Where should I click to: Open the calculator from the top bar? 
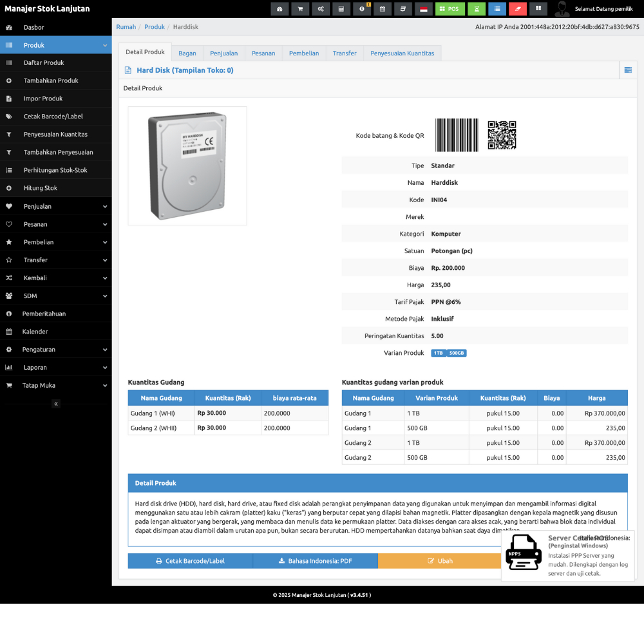click(341, 9)
